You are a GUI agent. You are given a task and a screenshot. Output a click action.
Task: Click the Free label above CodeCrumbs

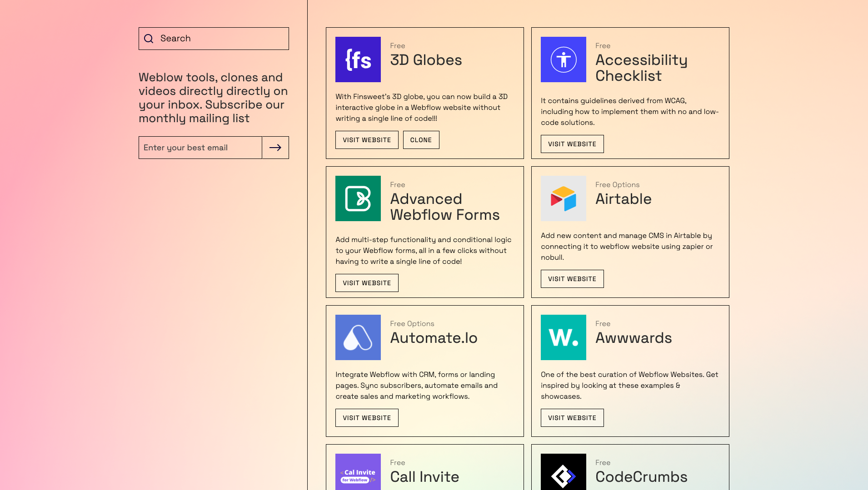click(x=603, y=463)
